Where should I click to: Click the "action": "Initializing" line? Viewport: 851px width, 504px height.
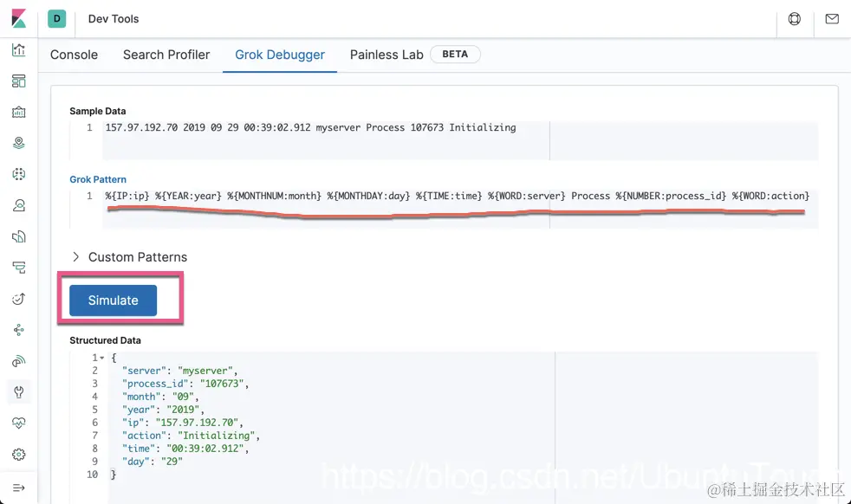pyautogui.click(x=191, y=436)
